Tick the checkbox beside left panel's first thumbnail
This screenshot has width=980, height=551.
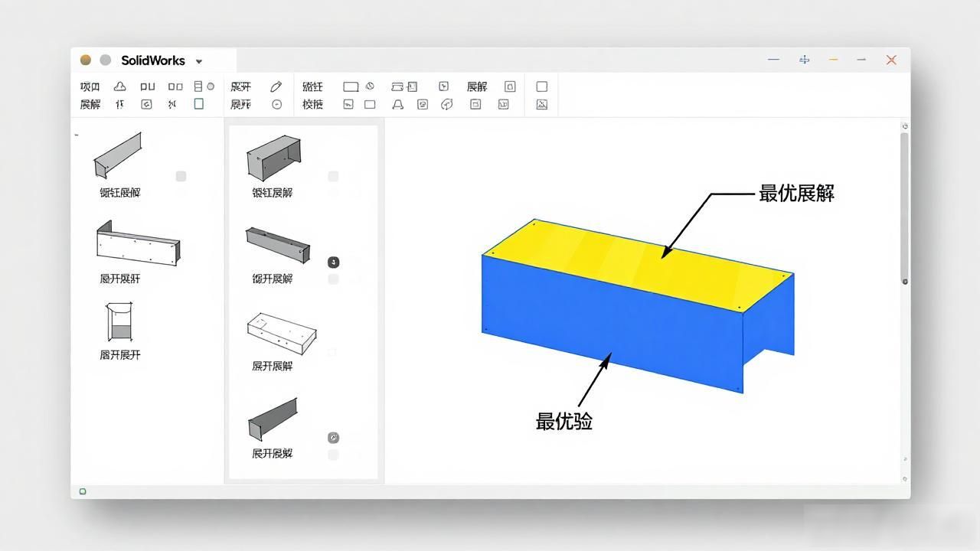pos(181,176)
